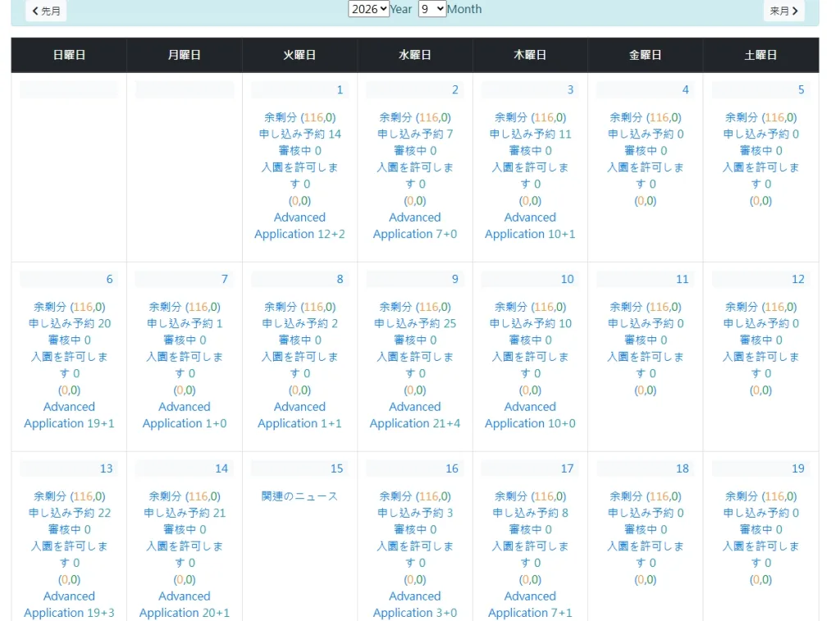
Task: Open day 16 date number
Action: (452, 468)
